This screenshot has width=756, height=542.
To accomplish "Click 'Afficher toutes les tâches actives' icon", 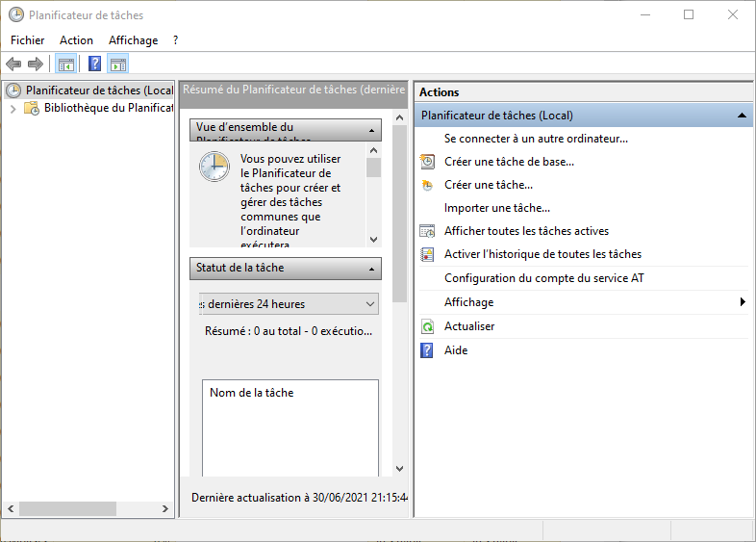I will coord(428,231).
